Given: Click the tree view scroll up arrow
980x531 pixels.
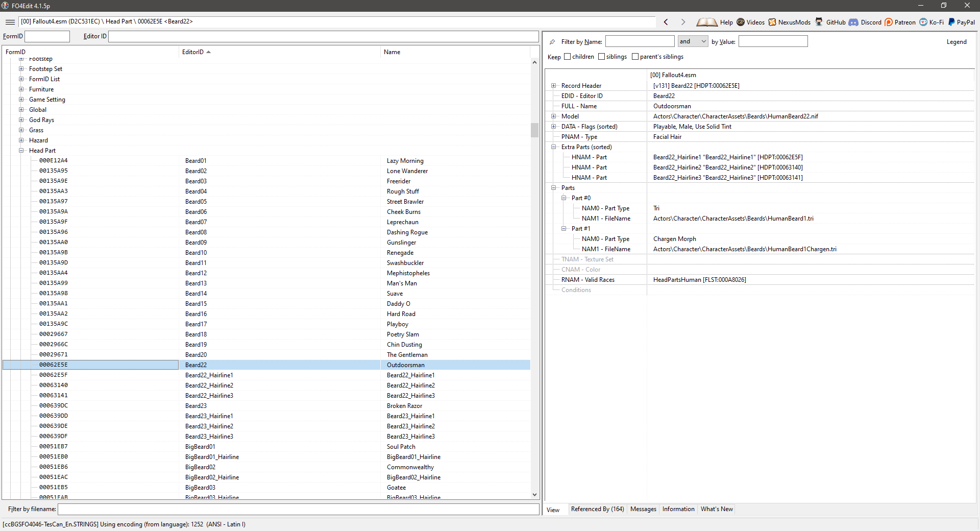Looking at the screenshot, I should (534, 62).
